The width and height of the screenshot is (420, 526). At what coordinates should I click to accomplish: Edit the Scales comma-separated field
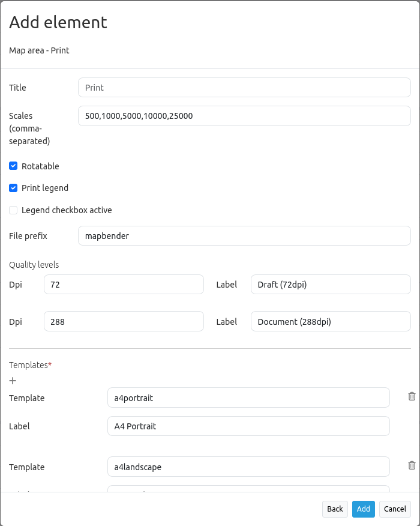point(244,116)
